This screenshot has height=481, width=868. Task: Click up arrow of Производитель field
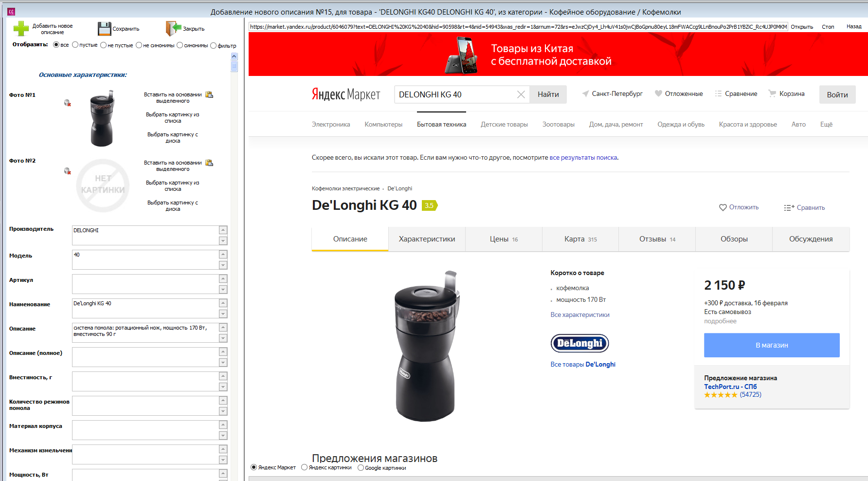pyautogui.click(x=223, y=230)
